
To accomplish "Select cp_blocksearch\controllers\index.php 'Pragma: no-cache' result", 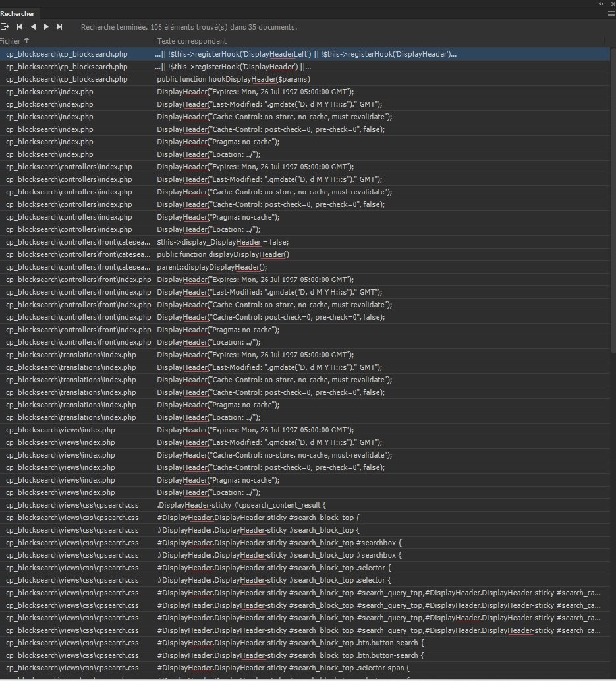I will [x=305, y=217].
